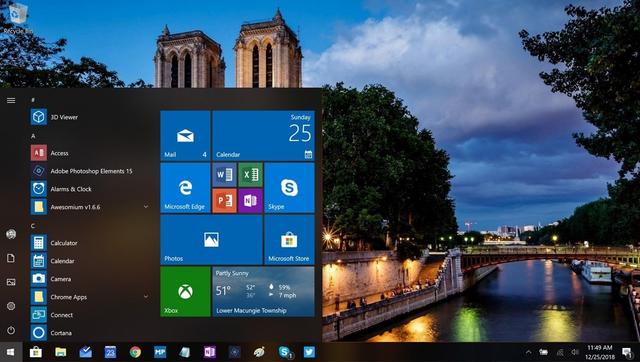
Task: Expand the Start hamburger menu
Action: [11, 100]
